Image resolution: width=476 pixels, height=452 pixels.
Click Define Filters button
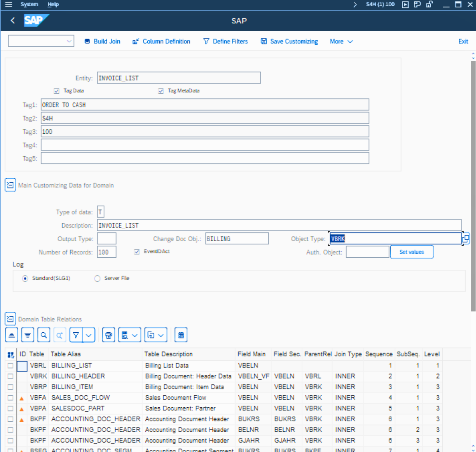click(226, 41)
